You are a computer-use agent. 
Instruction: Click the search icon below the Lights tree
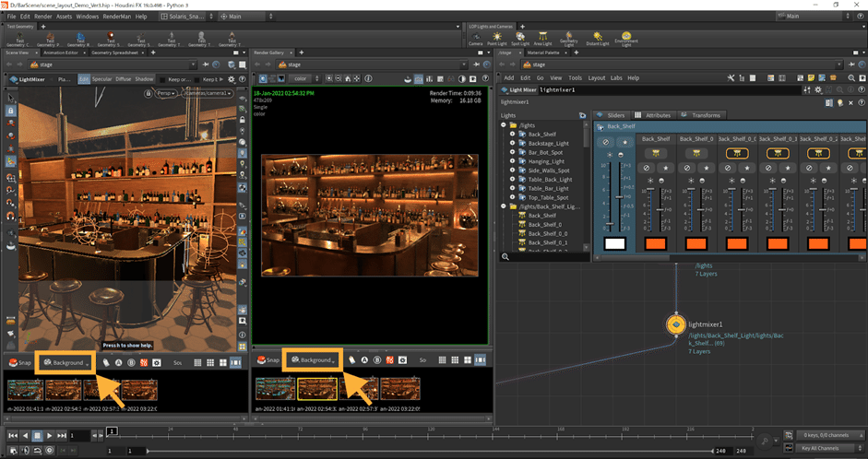point(505,255)
